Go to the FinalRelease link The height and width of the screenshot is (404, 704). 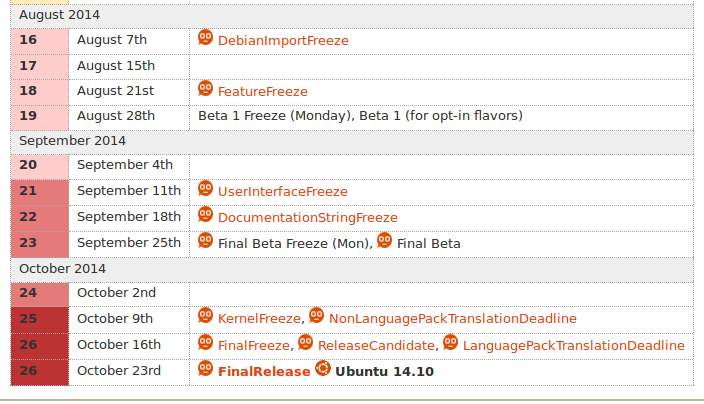click(x=264, y=371)
